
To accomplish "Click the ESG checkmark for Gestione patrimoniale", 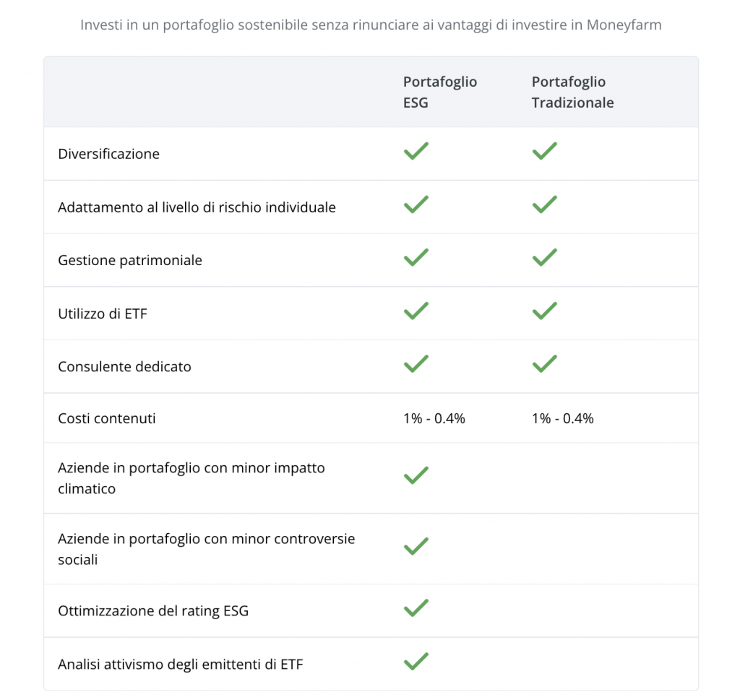I will click(416, 258).
